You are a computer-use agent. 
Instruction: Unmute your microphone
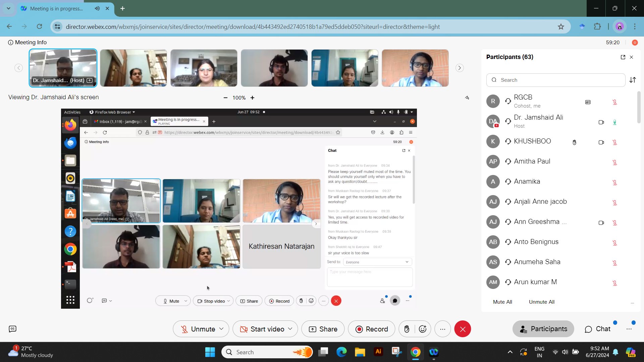click(198, 329)
